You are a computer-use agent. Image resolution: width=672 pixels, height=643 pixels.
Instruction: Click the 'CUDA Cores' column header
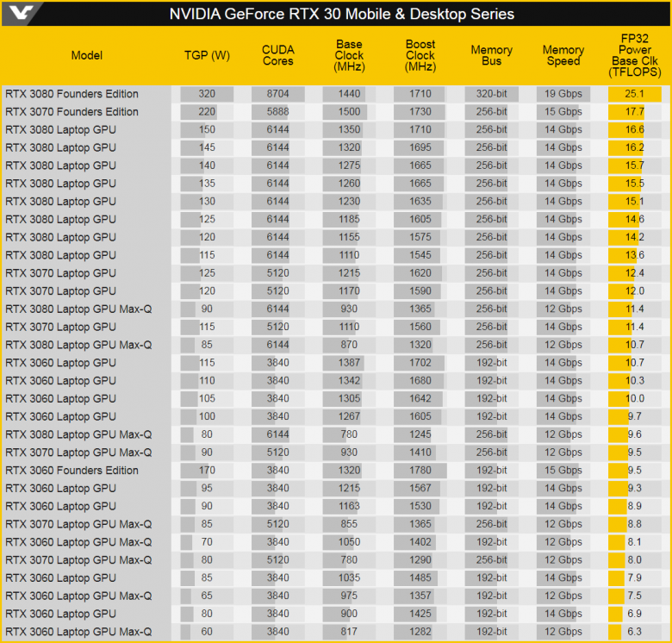[x=278, y=55]
